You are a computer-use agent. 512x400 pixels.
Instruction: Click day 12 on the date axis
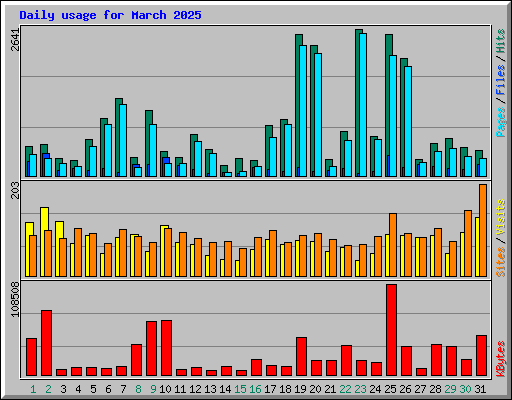[x=195, y=389]
